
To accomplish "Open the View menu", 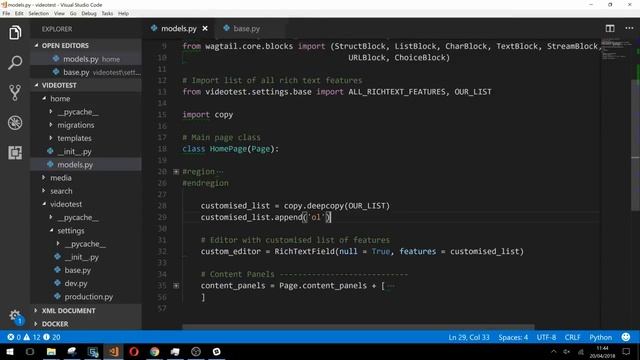I will 59,13.
